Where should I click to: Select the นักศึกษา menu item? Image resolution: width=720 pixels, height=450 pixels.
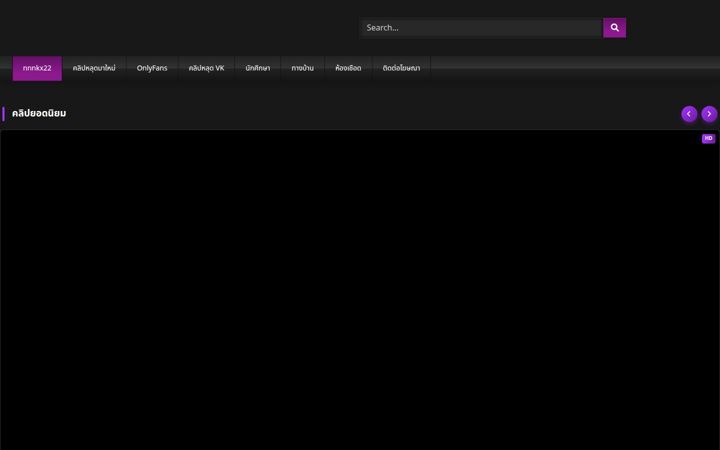[x=258, y=68]
